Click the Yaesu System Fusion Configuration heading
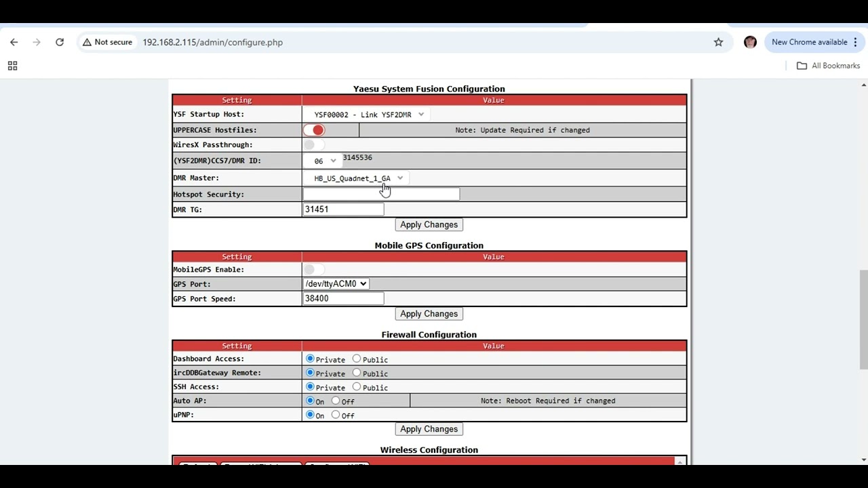This screenshot has height=488, width=868. click(429, 89)
